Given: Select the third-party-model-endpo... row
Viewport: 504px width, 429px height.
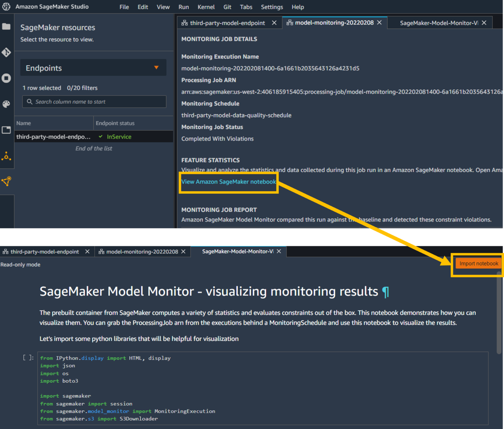Looking at the screenshot, I should 94,137.
